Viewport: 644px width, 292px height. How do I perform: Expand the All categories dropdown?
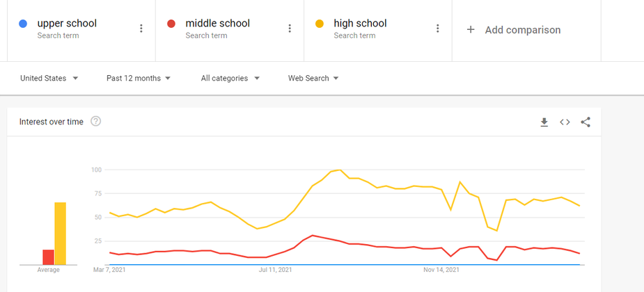pyautogui.click(x=230, y=78)
